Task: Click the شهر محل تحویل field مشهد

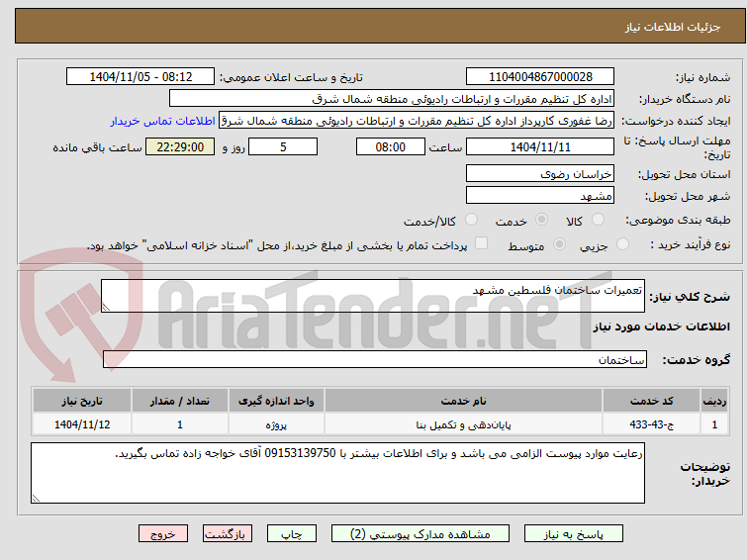Action: click(540, 195)
